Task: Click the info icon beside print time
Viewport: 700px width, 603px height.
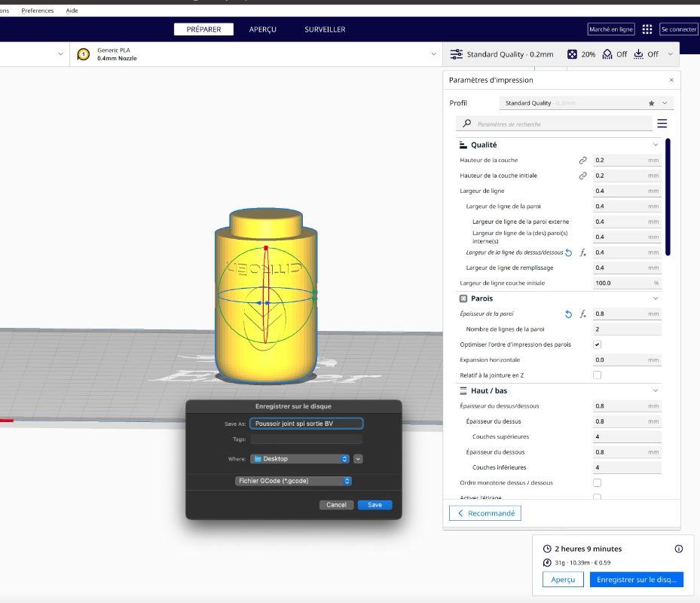Action: (x=678, y=549)
